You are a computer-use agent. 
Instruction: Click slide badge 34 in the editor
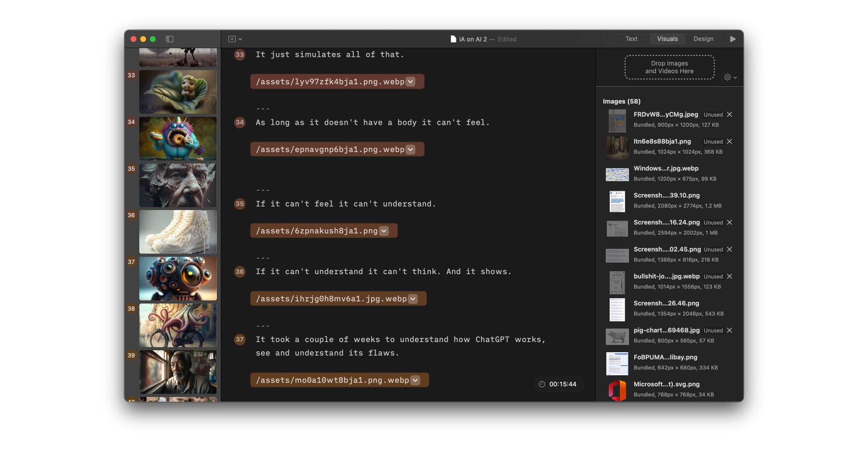(x=240, y=123)
